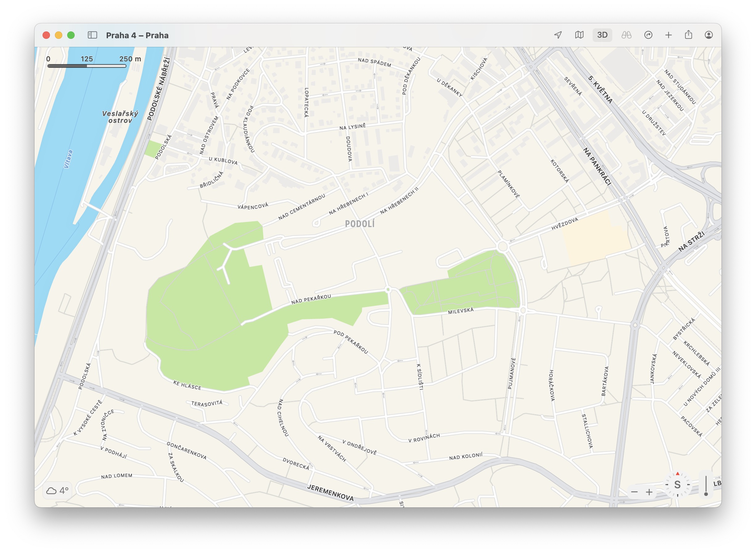The image size is (756, 553).
Task: Zoom in with the map plus button
Action: [x=649, y=492]
